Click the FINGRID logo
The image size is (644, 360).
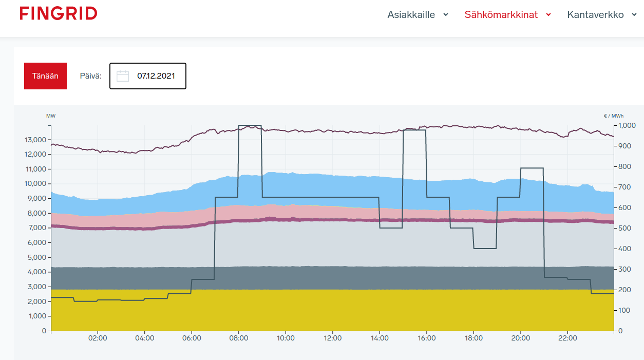59,13
